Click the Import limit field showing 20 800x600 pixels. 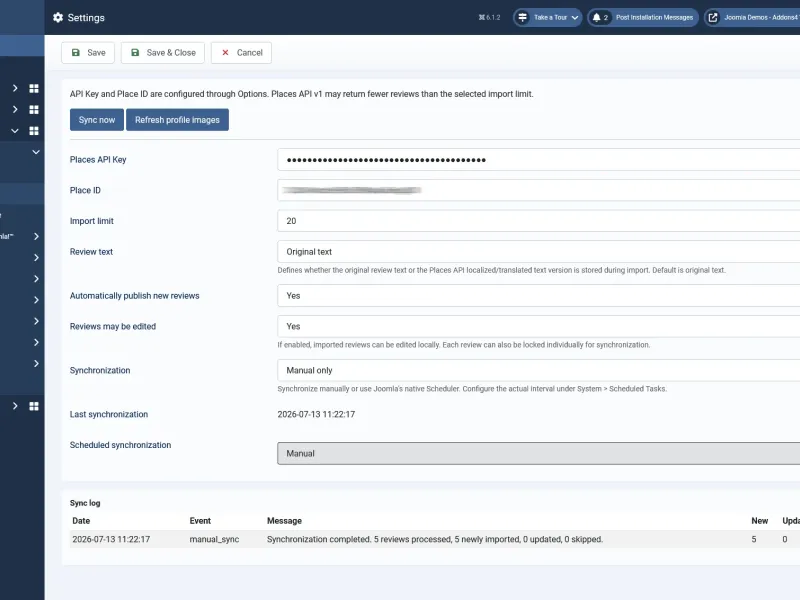[538, 221]
